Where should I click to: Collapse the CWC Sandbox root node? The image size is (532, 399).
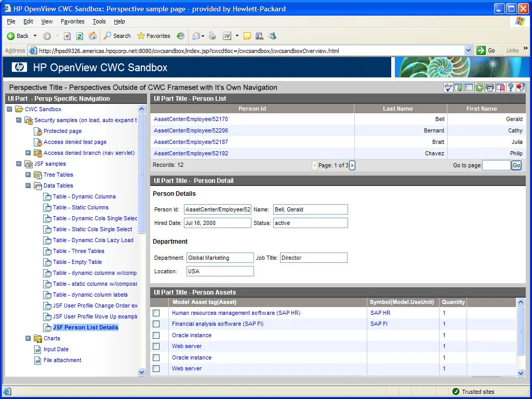(9, 109)
